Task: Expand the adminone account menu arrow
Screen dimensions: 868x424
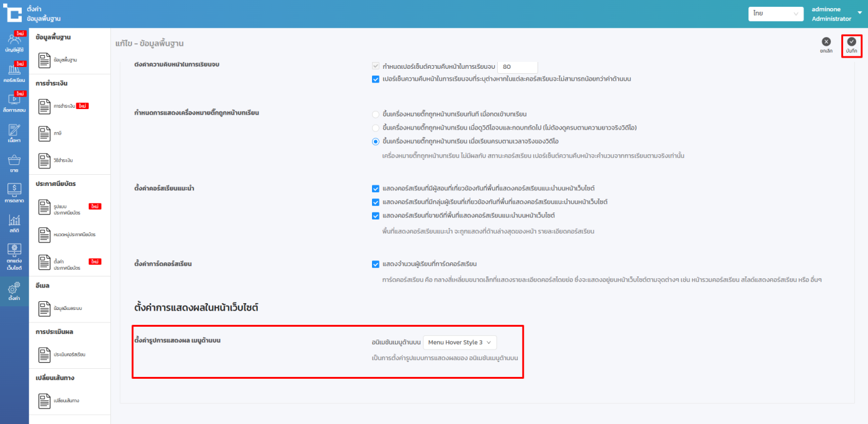Action: point(859,12)
